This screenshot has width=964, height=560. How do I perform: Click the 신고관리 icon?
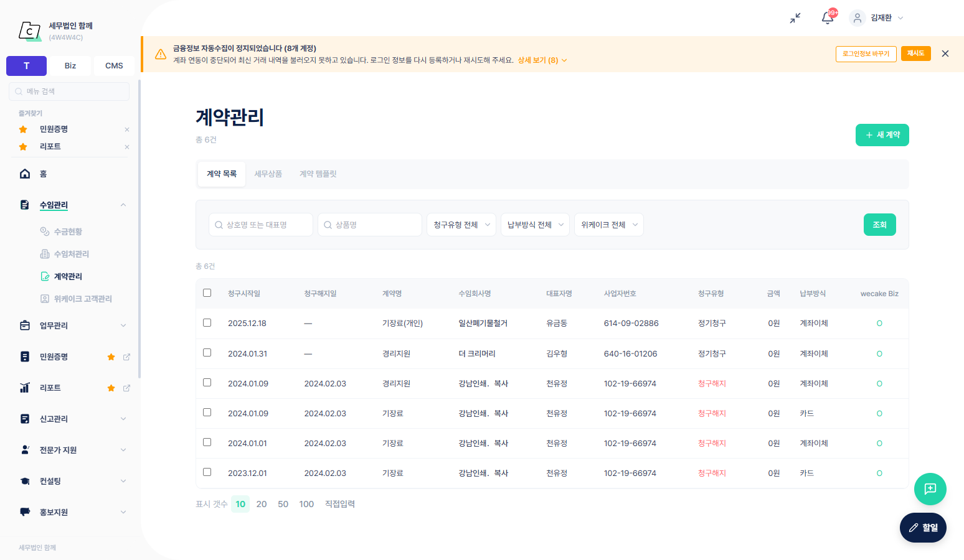coord(25,419)
